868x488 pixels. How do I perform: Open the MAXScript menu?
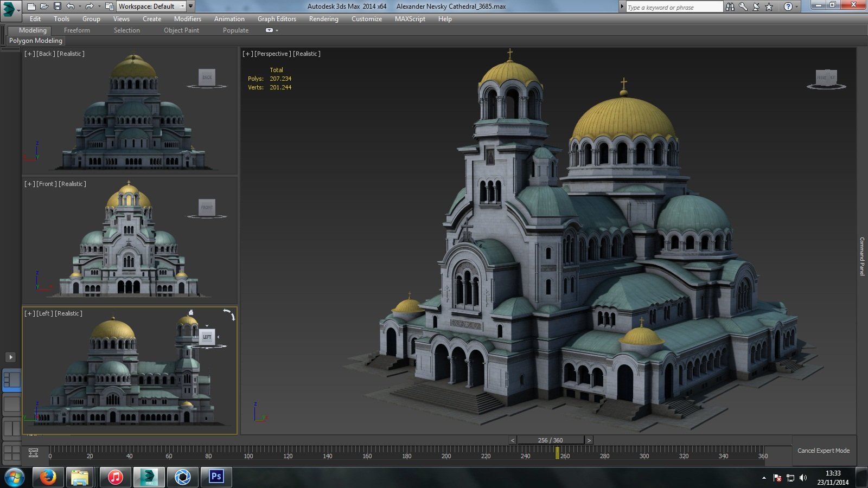[x=410, y=18]
